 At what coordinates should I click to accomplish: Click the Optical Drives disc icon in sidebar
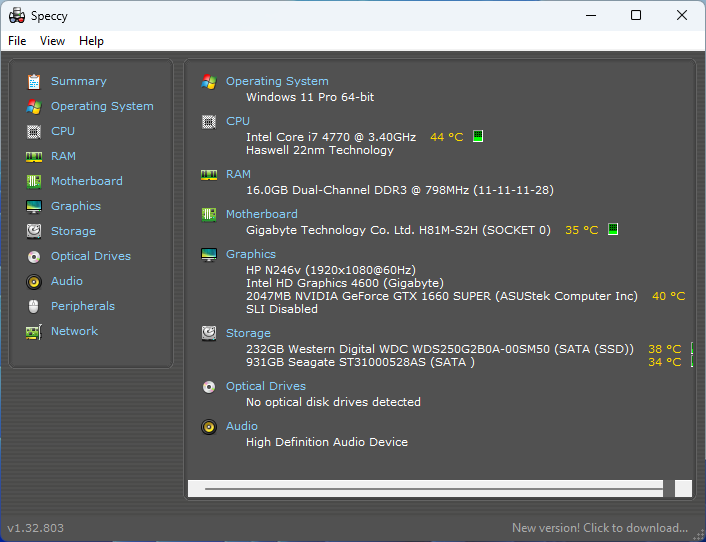point(34,257)
